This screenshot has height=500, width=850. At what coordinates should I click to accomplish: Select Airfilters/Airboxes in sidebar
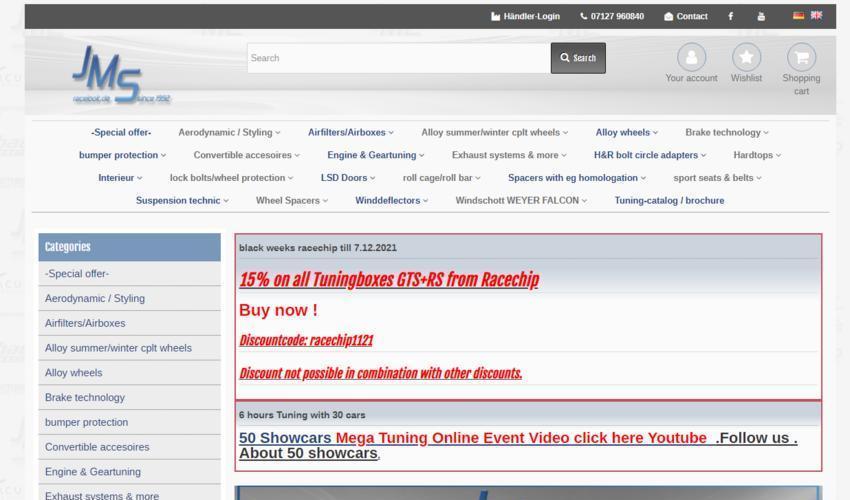point(130,323)
